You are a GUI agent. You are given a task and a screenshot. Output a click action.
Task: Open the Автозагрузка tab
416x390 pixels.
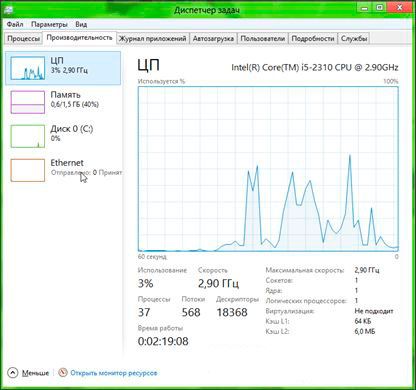coord(213,39)
